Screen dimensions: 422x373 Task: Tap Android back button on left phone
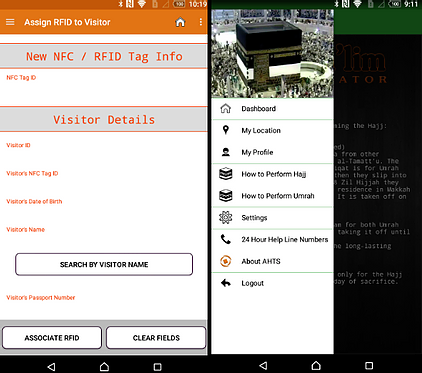(x=51, y=367)
